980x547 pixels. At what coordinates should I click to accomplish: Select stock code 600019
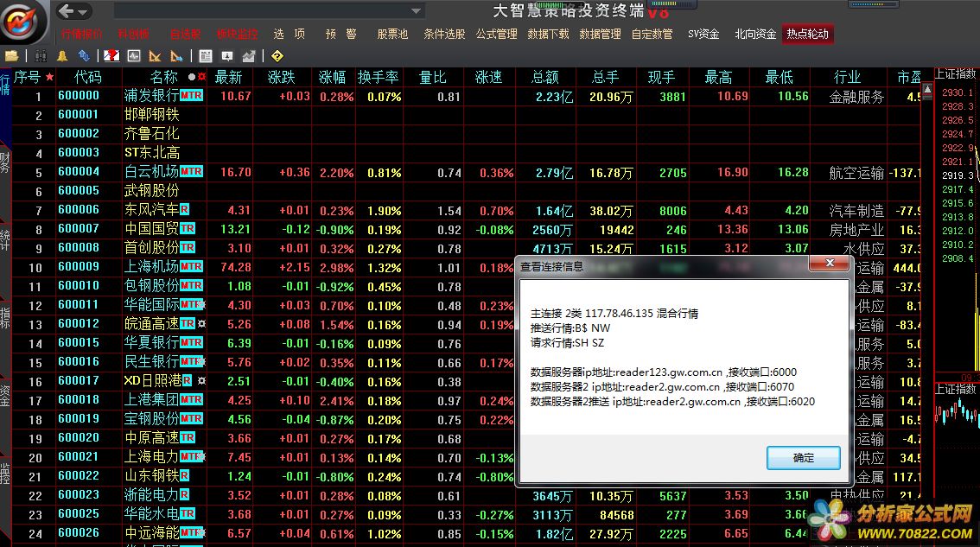pyautogui.click(x=79, y=419)
